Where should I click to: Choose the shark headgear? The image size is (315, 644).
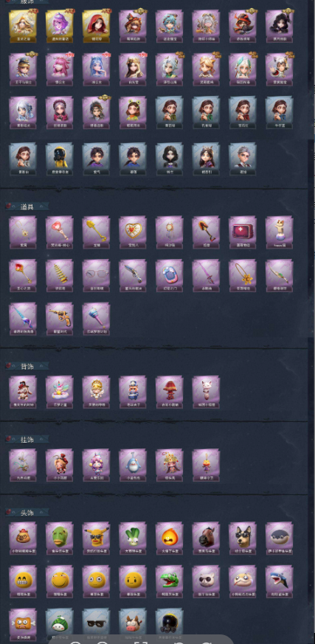coord(280,581)
